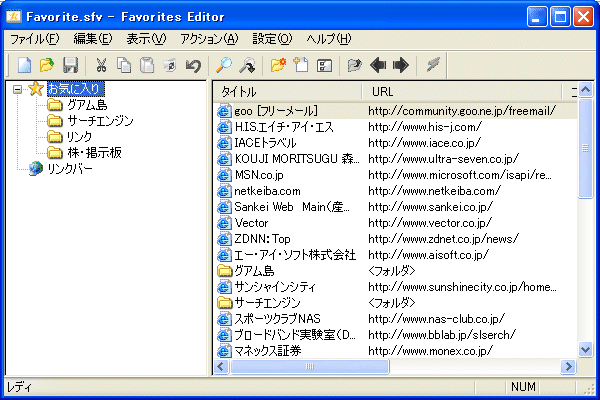
Task: Select the エー・アイ・ソフト株式会社 row
Action: point(396,255)
